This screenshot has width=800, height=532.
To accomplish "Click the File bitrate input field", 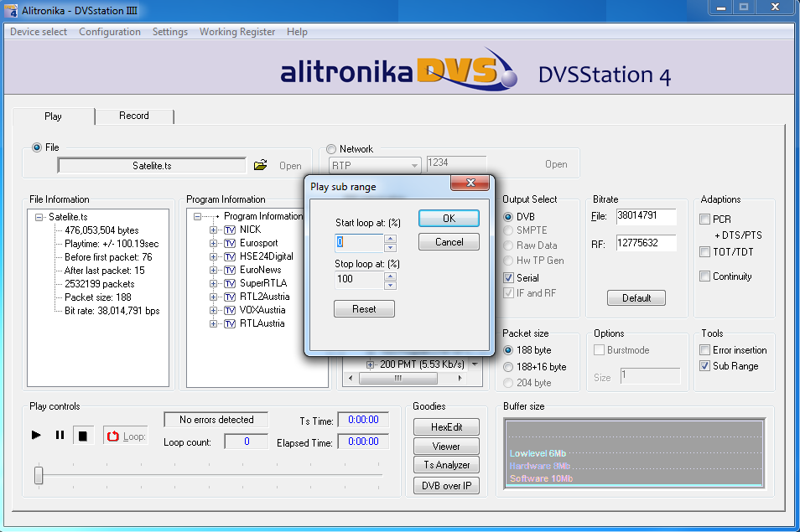I will coord(646,216).
